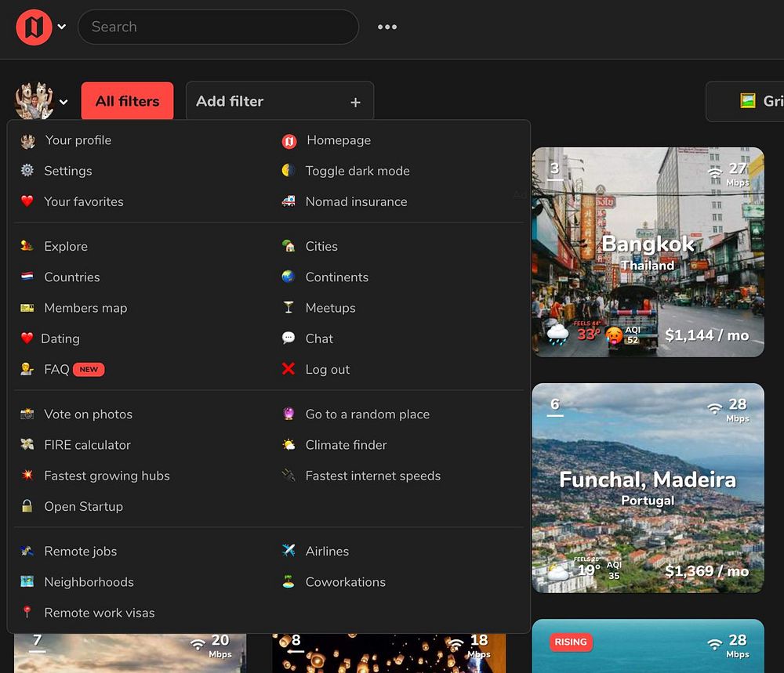Open the Add filter dropdown
The image size is (784, 673).
[x=280, y=101]
